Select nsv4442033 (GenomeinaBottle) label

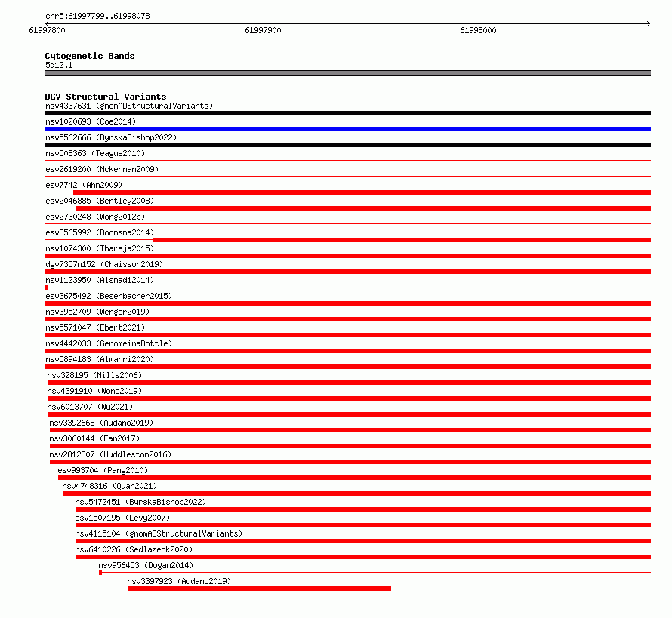tap(109, 343)
